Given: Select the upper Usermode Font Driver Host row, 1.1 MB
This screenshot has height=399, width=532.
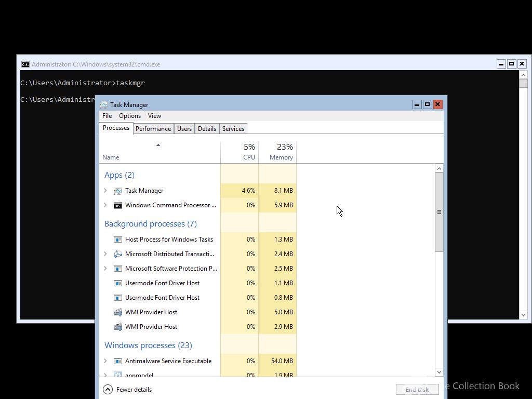Looking at the screenshot, I should pyautogui.click(x=198, y=283).
